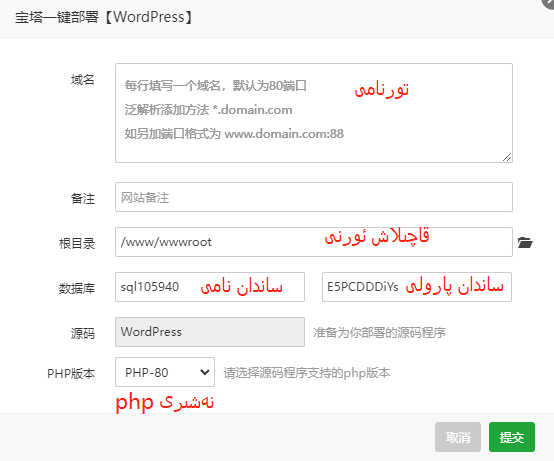
Task: Click the disabled WordPress source field
Action: pos(210,332)
